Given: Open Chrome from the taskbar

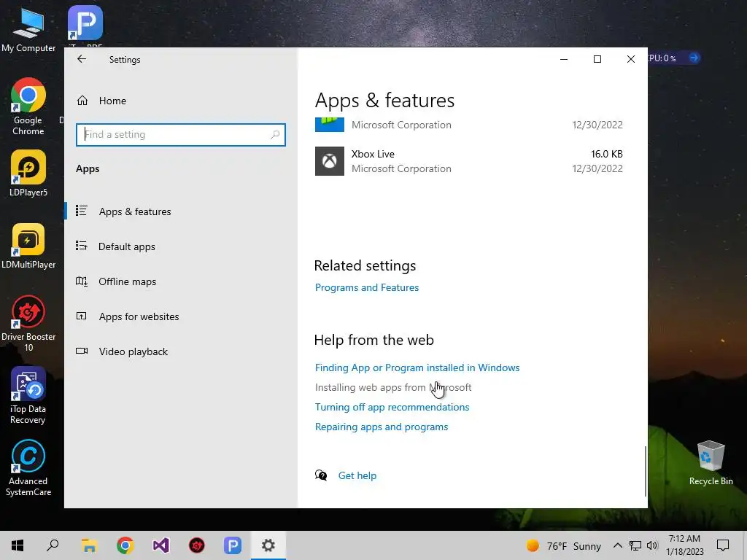Looking at the screenshot, I should pos(125,545).
